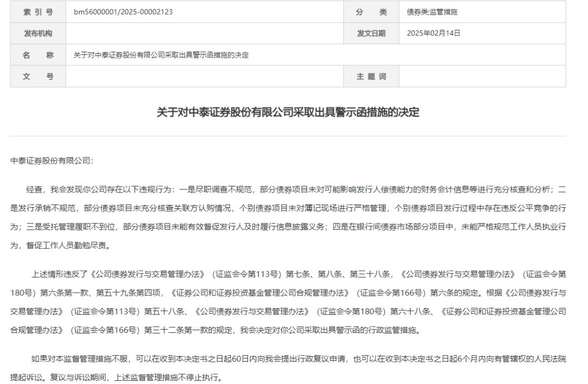
Task: Click the 主题词 label cell
Action: pos(371,77)
